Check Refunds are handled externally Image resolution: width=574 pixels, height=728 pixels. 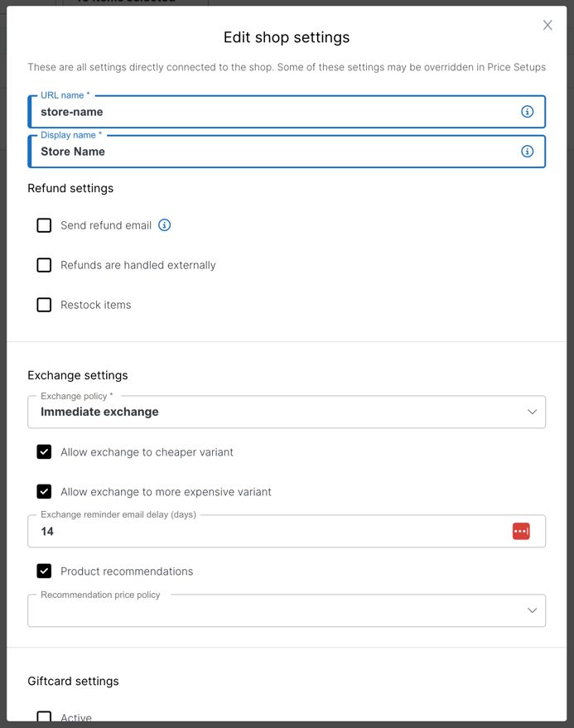tap(44, 265)
